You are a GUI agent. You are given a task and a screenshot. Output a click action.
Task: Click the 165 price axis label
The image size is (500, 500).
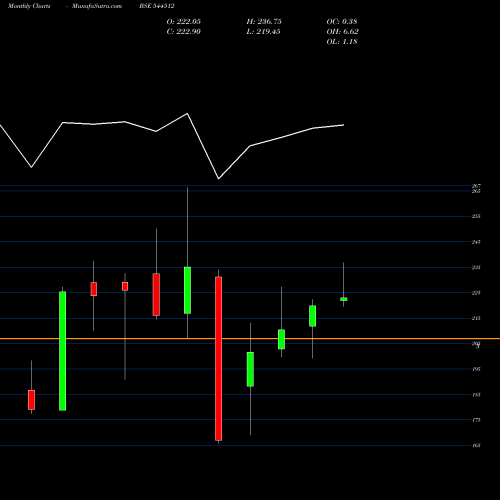pos(476,446)
